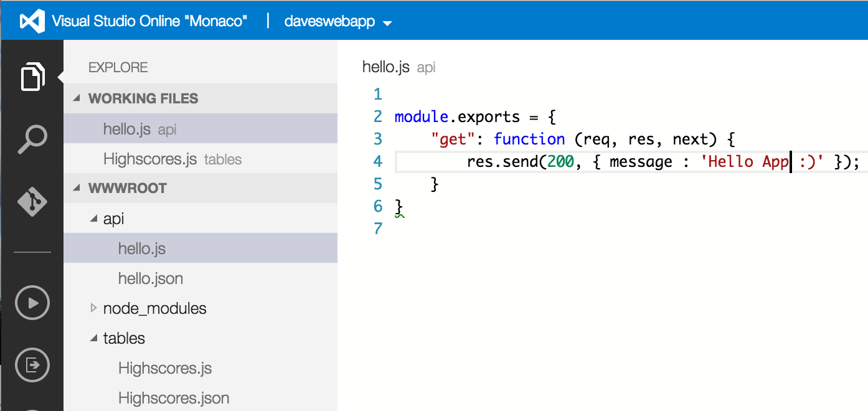868x411 pixels.
Task: Open the Search magnifier sidebar icon
Action: (32, 139)
